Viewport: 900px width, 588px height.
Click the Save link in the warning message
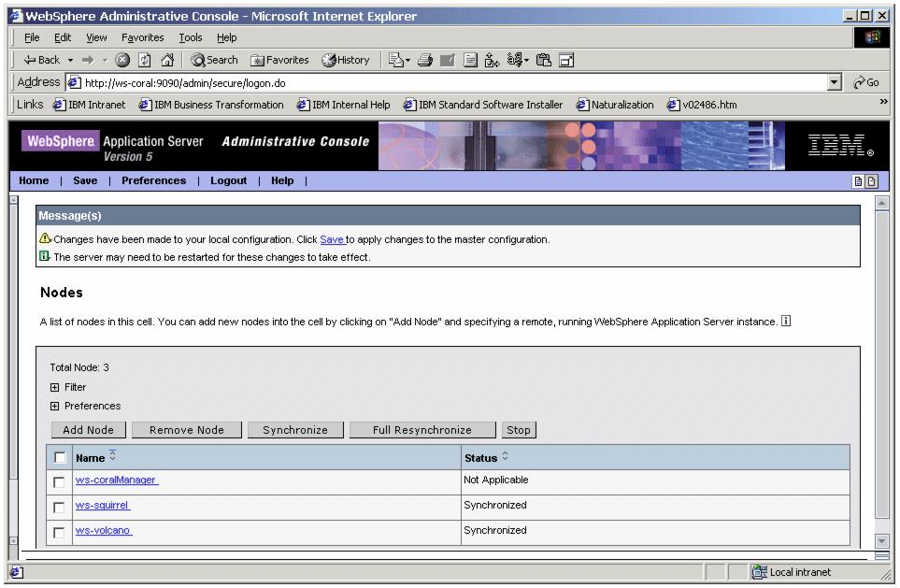point(332,239)
